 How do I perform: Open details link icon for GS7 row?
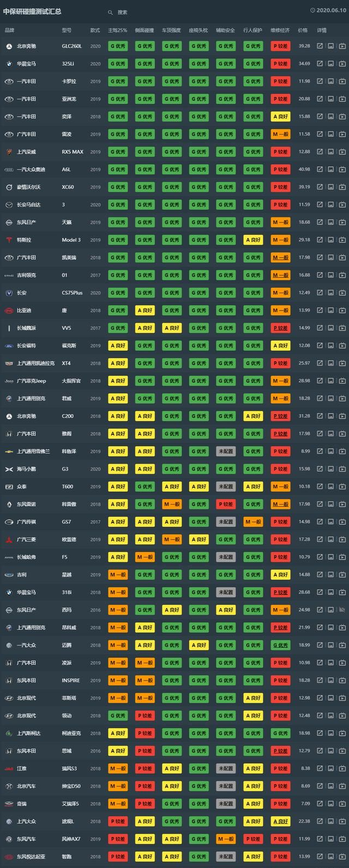pos(320,522)
